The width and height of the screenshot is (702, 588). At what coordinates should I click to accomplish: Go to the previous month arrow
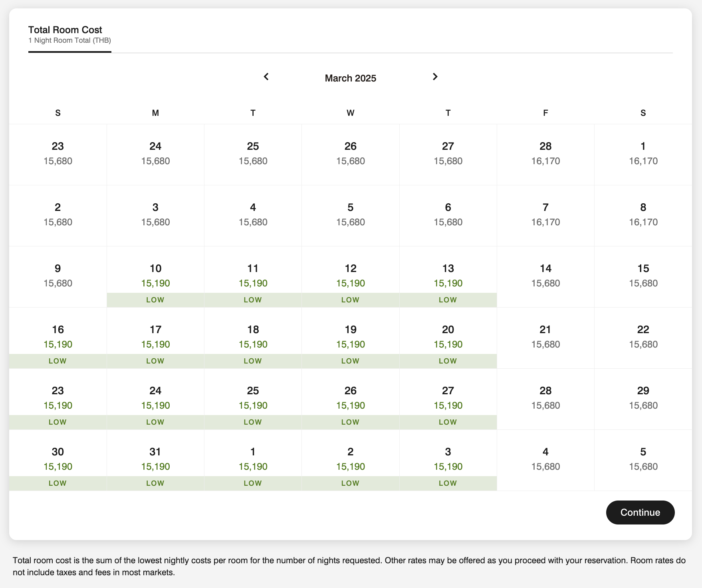(x=266, y=77)
